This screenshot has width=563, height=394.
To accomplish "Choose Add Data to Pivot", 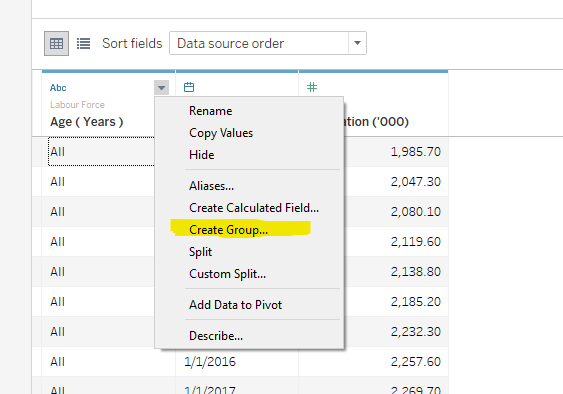I will pyautogui.click(x=235, y=305).
